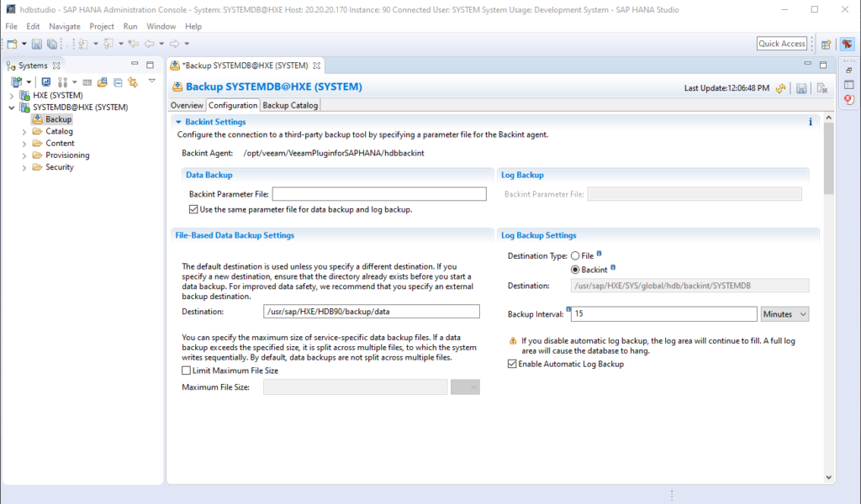Check Limit Maximum File Size
The height and width of the screenshot is (504, 861).
186,370
